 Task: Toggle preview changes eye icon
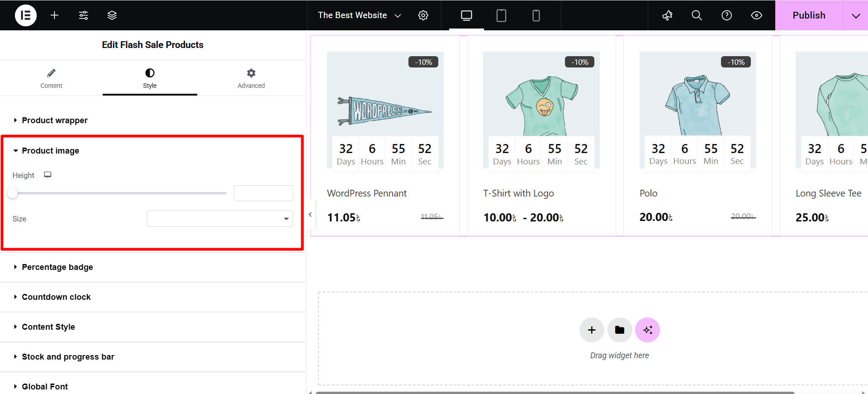756,15
